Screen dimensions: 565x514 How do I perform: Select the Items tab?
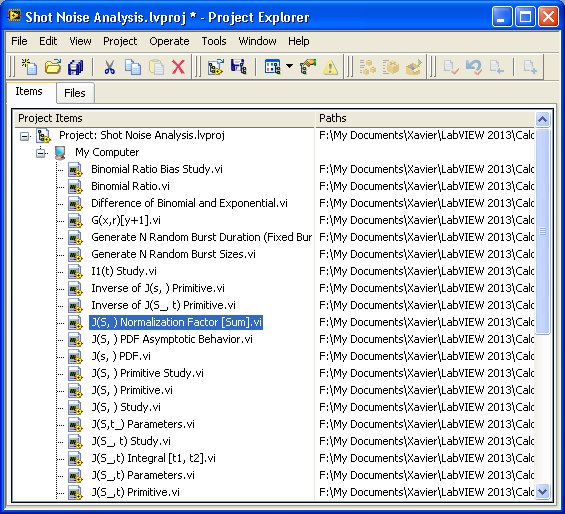(29, 92)
